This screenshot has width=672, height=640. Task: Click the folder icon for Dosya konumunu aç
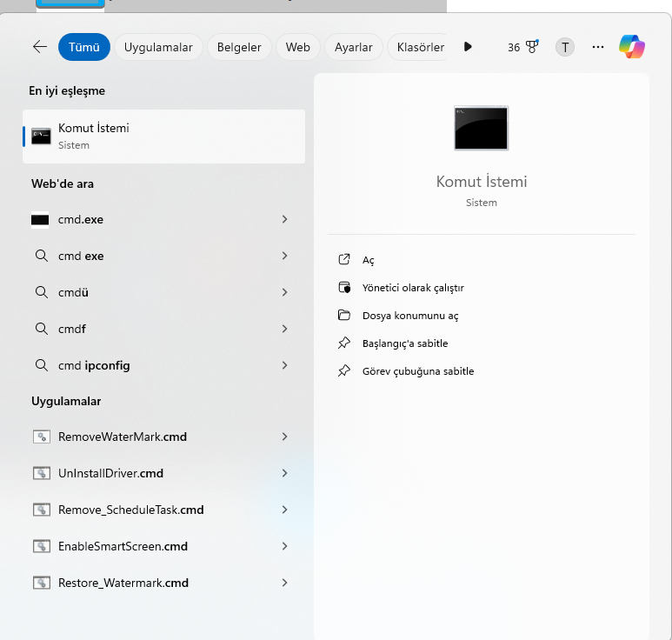coord(344,315)
